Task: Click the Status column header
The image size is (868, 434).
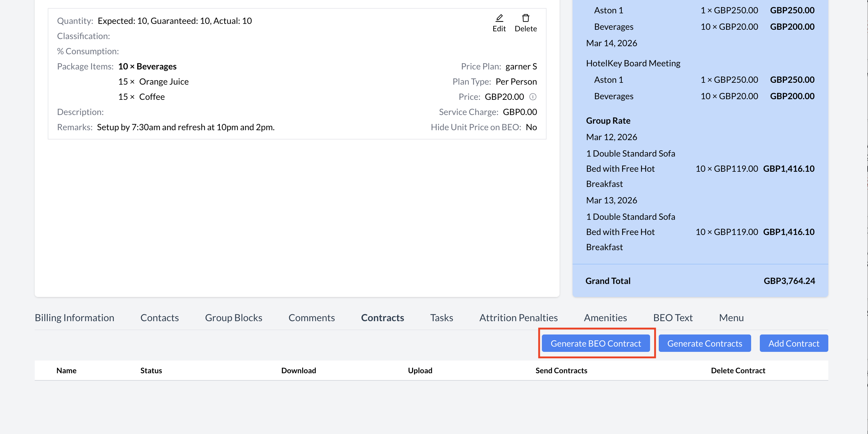Action: coord(151,370)
